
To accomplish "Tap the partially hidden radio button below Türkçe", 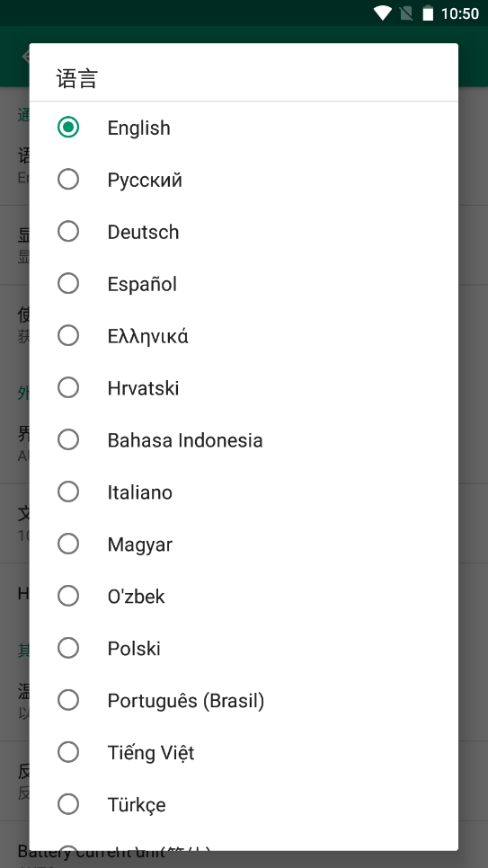I will coord(68,847).
